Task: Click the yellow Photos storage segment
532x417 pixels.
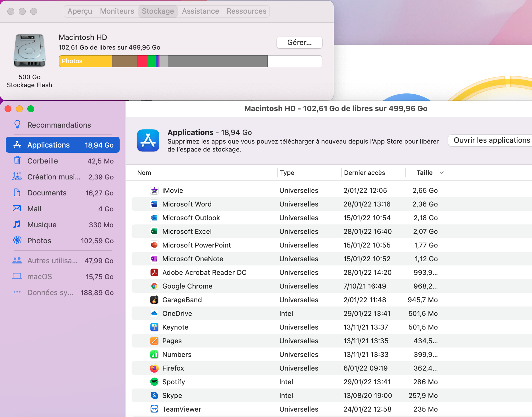Action: [85, 61]
